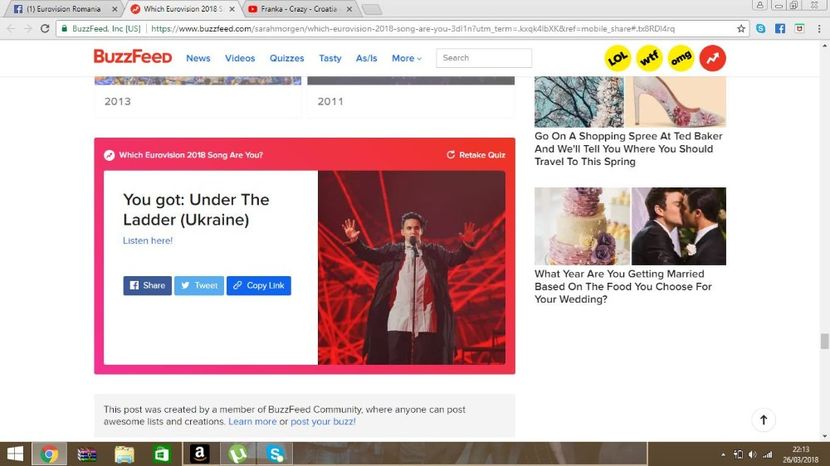
Task: Click the Facebook extension icon in Chrome toolbar
Action: (x=780, y=29)
